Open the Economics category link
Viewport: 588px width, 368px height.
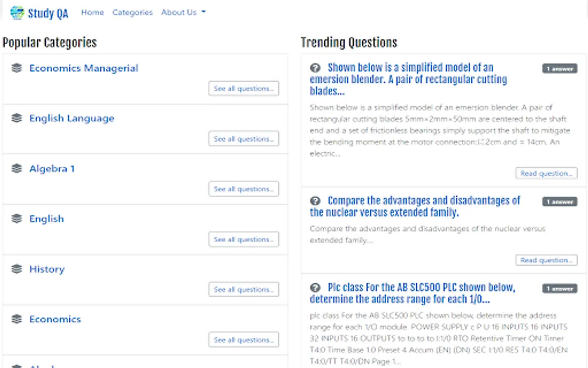pyautogui.click(x=55, y=319)
